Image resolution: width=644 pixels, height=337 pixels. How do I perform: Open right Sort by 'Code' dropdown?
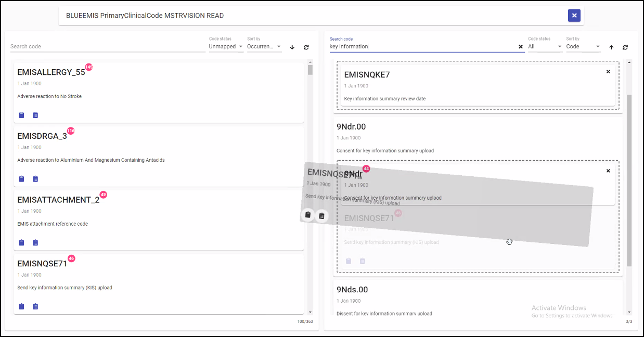click(583, 46)
